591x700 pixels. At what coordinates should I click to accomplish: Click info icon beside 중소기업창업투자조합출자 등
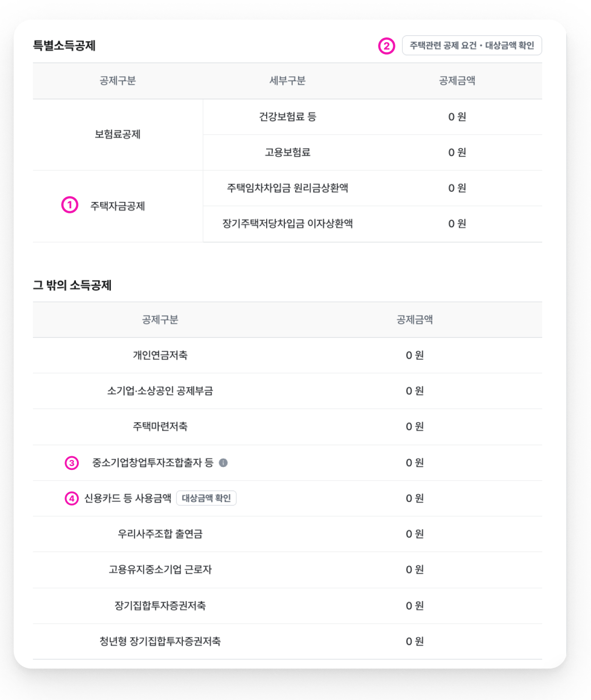[x=223, y=463]
